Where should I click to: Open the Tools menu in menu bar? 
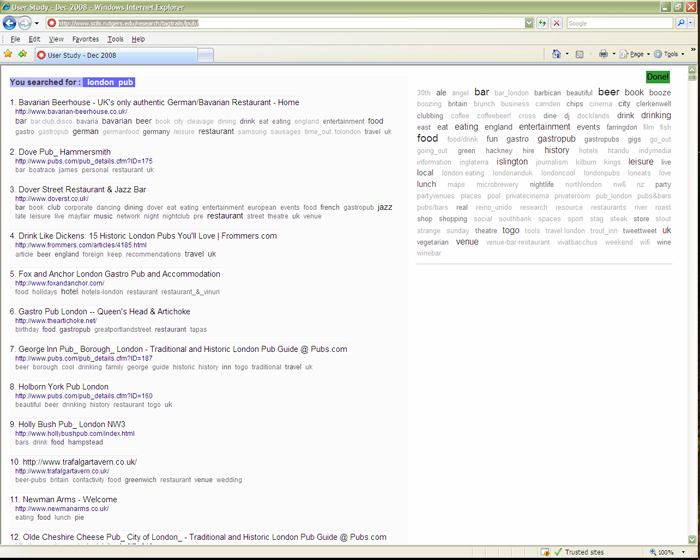click(x=115, y=39)
